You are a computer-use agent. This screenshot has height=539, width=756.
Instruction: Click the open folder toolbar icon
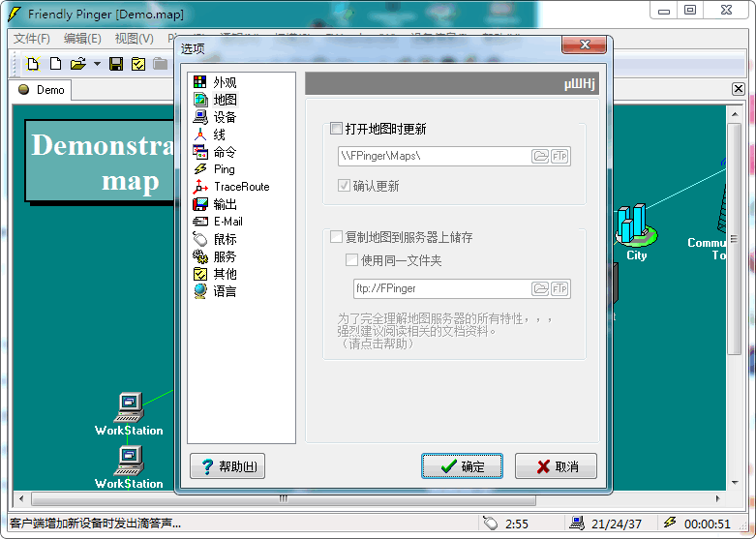77,64
